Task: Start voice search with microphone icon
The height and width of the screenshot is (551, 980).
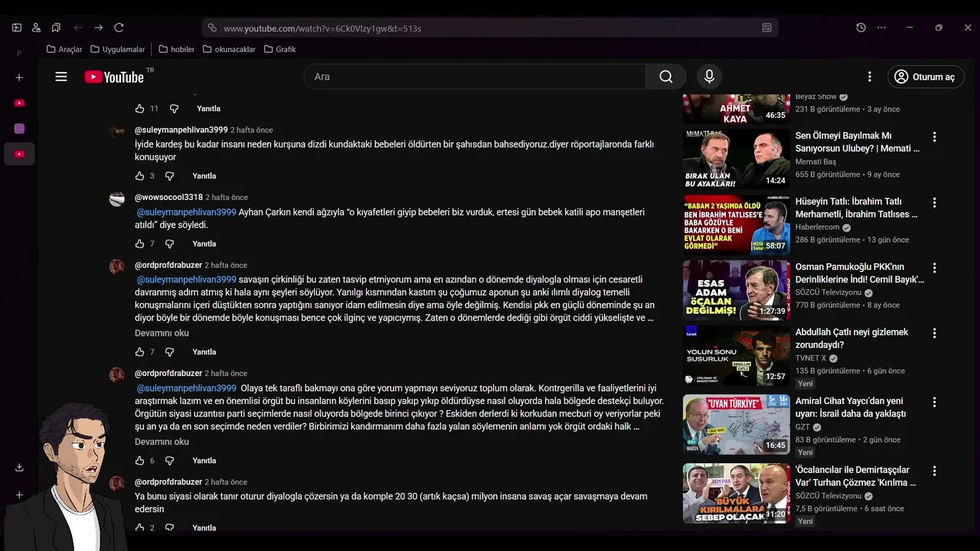Action: pyautogui.click(x=709, y=77)
